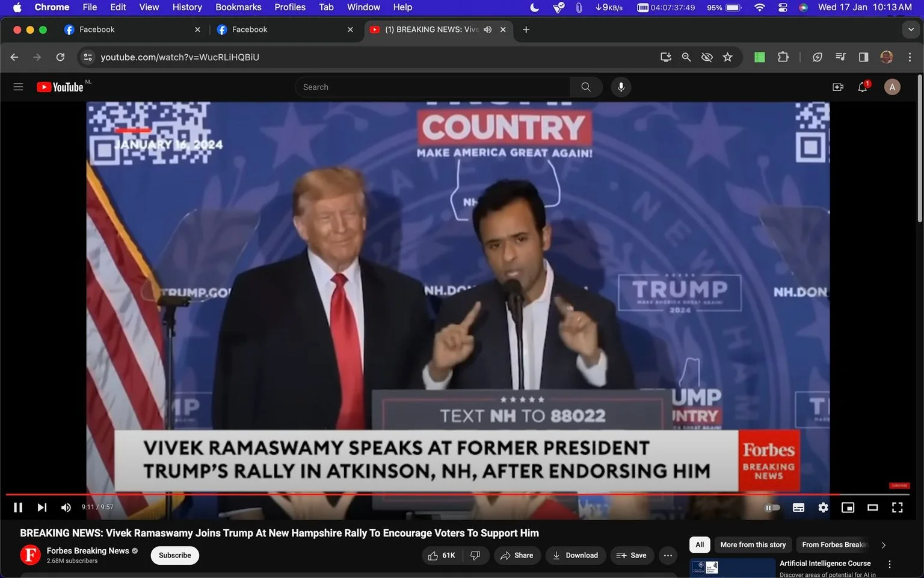Toggle the autoplay switch
The height and width of the screenshot is (578, 924).
click(x=772, y=508)
